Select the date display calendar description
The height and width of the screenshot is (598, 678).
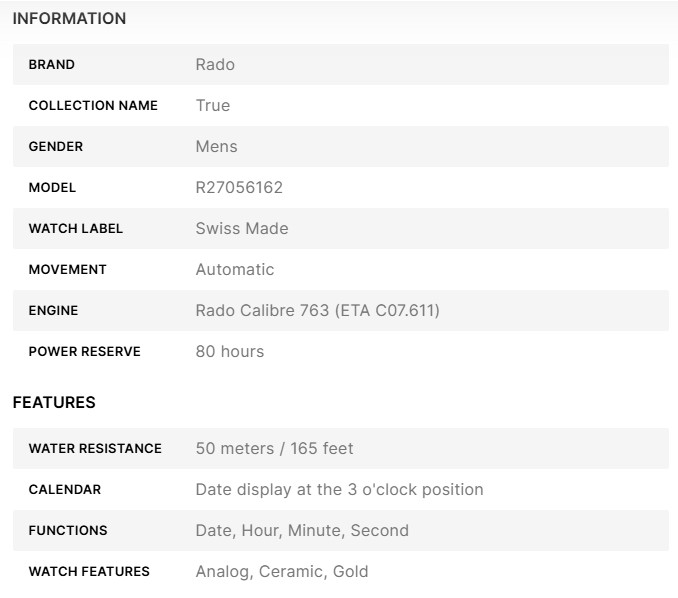pos(339,489)
